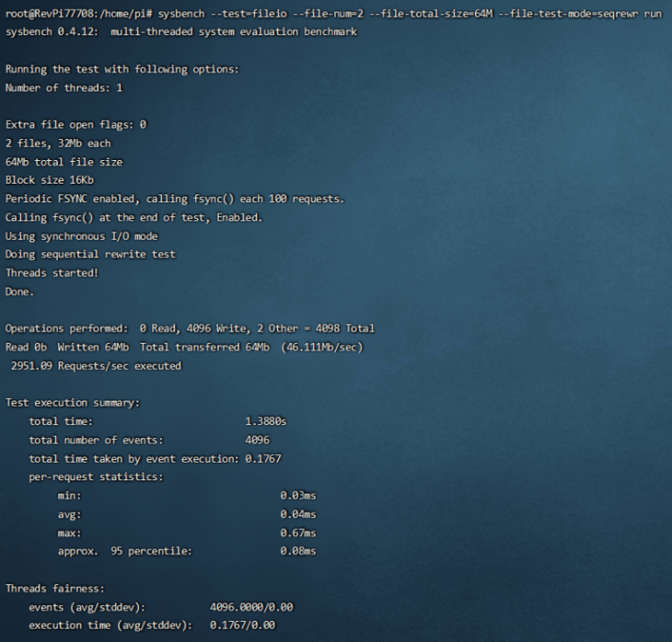Click the sysbench 0.4.12 version line
The width and height of the screenshot is (672, 642).
(181, 32)
